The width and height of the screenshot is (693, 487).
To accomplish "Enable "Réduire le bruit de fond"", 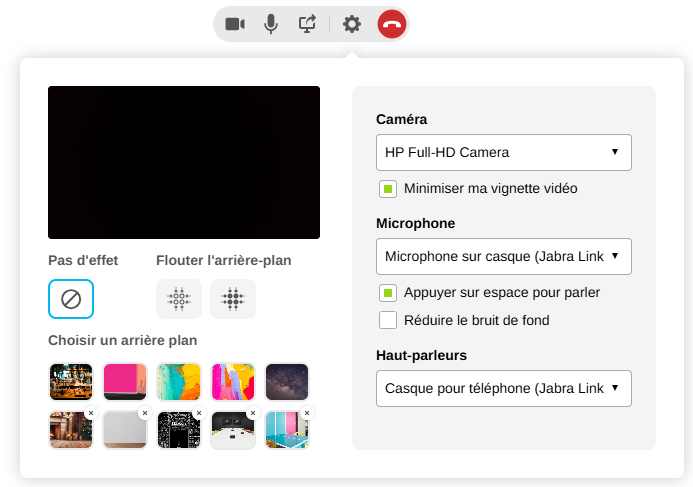I will click(x=388, y=320).
